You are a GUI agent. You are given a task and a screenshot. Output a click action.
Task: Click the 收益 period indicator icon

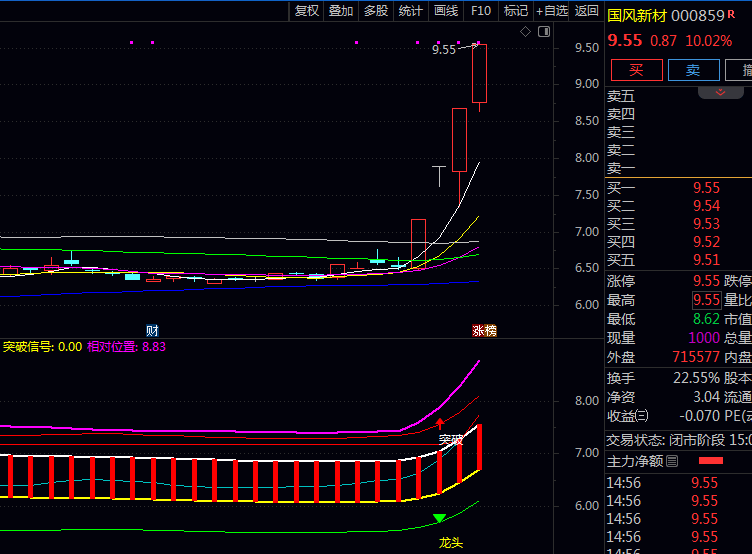click(642, 416)
